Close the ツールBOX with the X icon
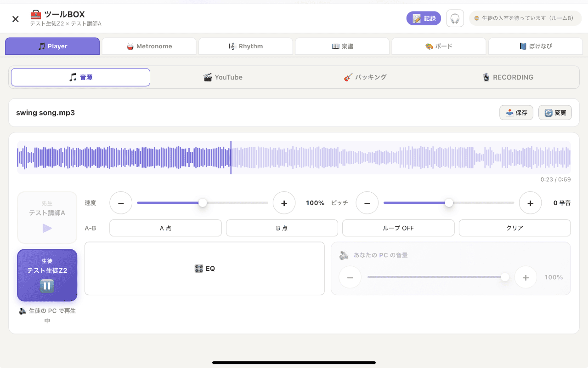The image size is (588, 368). point(16,19)
